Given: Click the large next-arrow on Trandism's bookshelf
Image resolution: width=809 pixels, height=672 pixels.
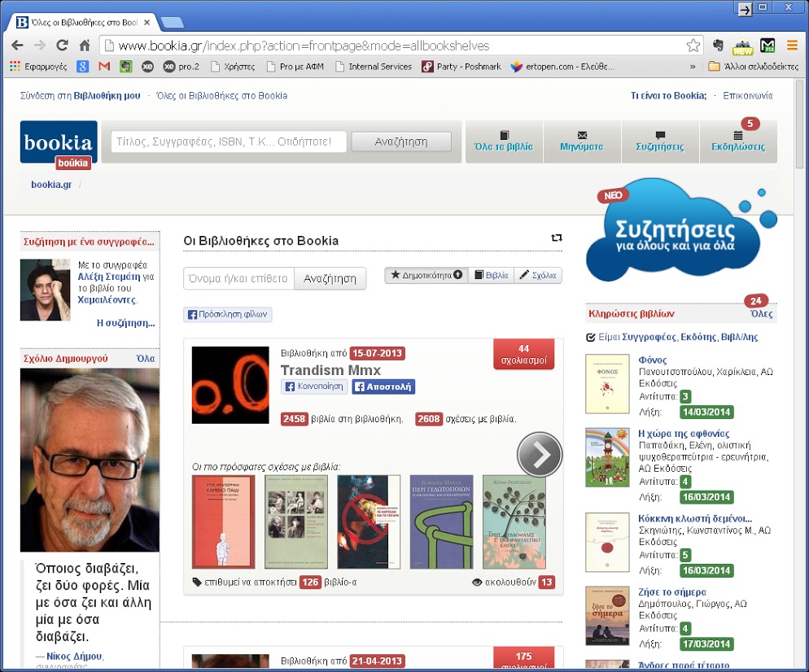Looking at the screenshot, I should 540,454.
